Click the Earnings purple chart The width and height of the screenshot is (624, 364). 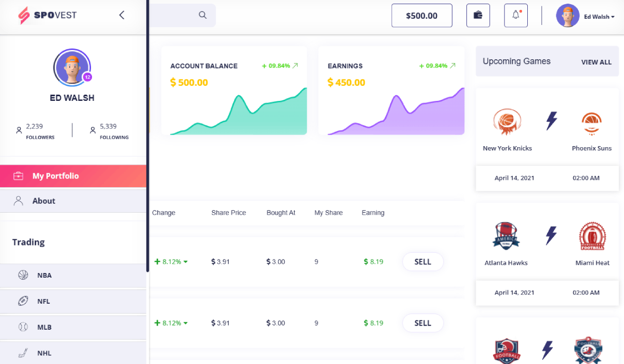pos(396,111)
